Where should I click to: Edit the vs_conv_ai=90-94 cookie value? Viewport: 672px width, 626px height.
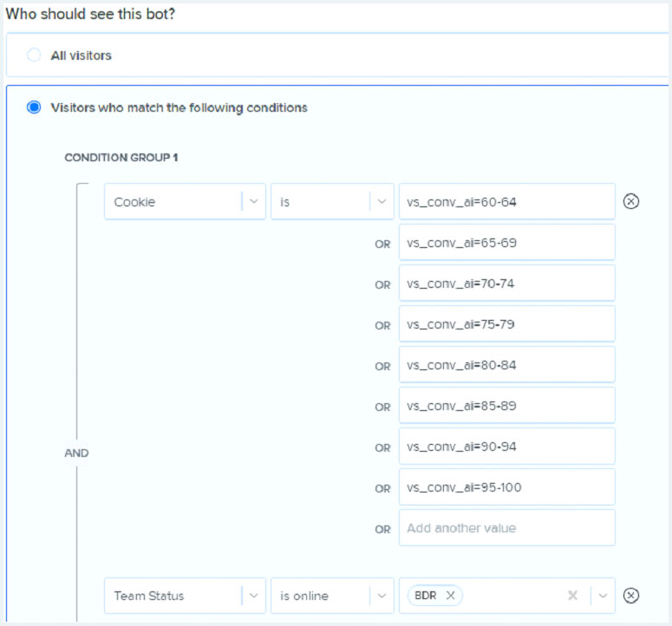pos(506,447)
